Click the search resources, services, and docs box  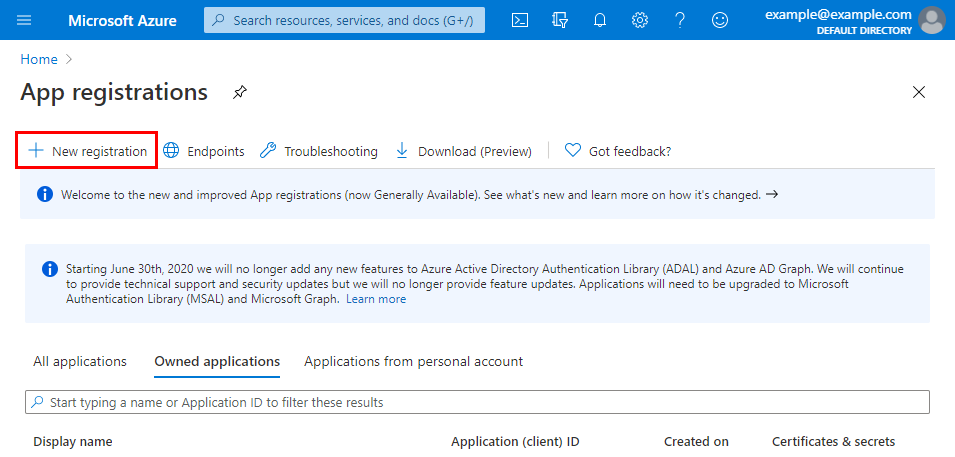click(x=345, y=20)
